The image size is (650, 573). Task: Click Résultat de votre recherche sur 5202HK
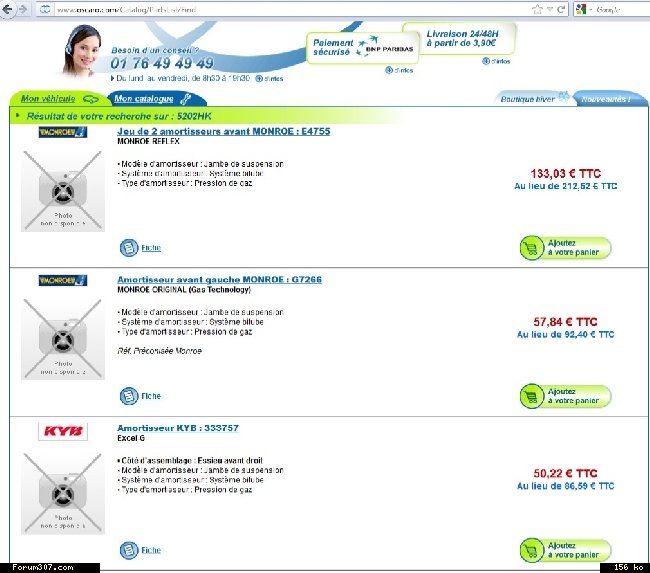119,116
